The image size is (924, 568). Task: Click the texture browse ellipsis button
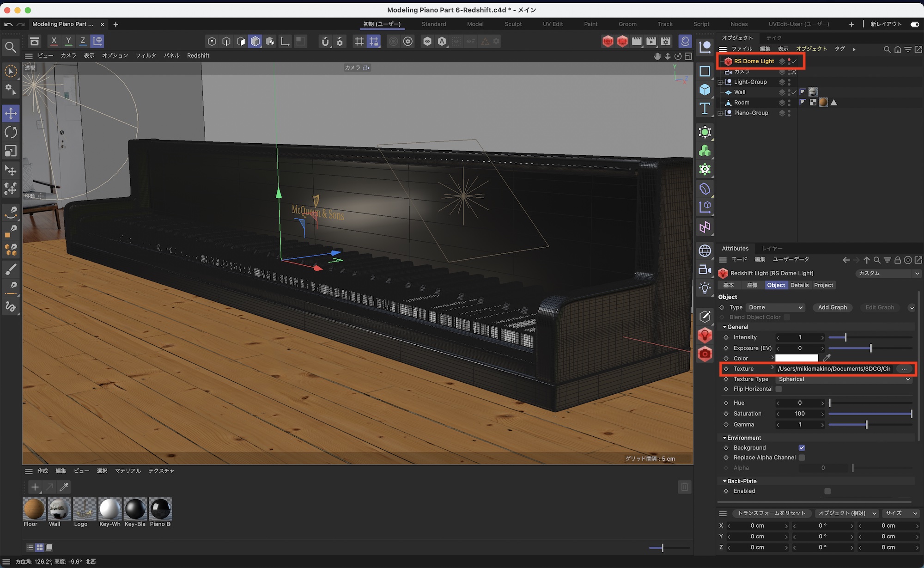tap(904, 369)
